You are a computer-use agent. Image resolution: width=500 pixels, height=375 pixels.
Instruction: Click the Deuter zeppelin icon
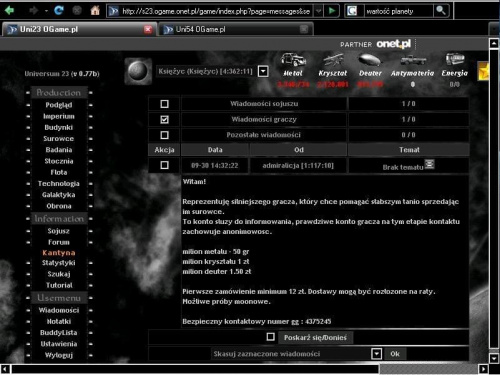370,60
